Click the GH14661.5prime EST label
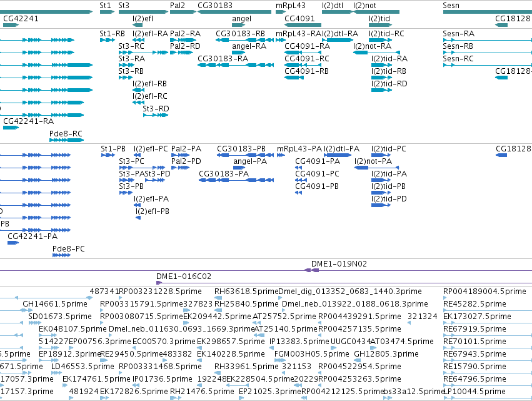The width and height of the screenshot is (532, 401). point(55,304)
